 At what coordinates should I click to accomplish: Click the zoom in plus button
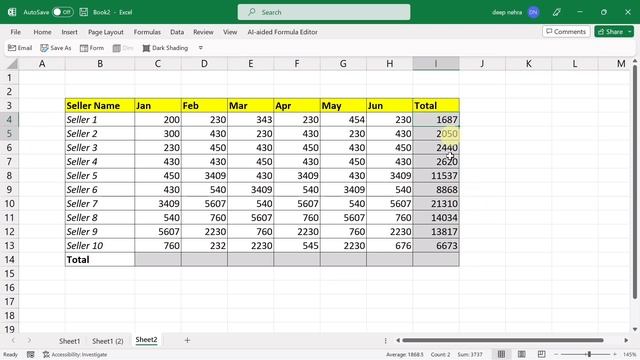[615, 354]
